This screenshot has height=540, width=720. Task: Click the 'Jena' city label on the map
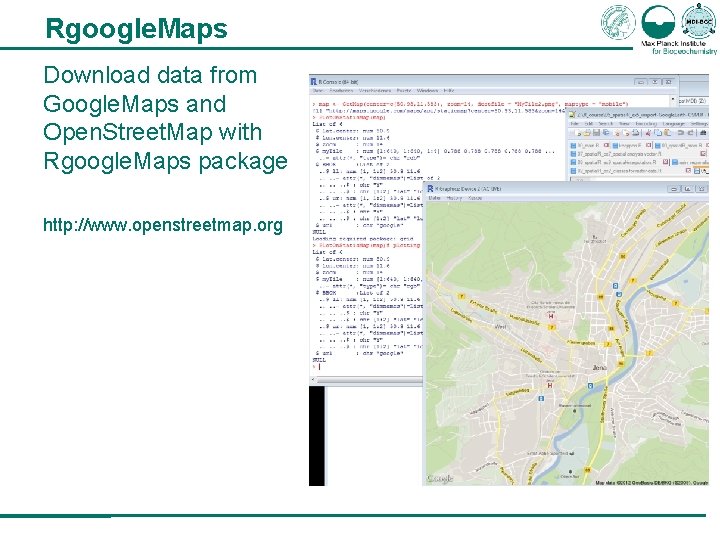click(x=600, y=368)
